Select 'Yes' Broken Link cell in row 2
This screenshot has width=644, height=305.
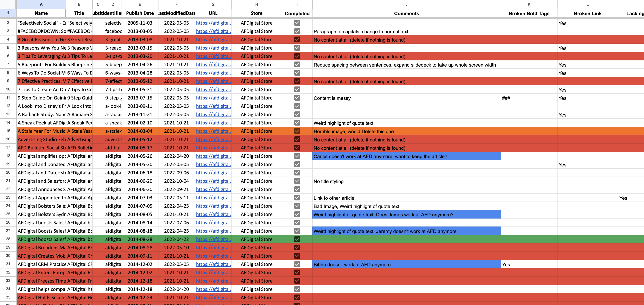588,23
